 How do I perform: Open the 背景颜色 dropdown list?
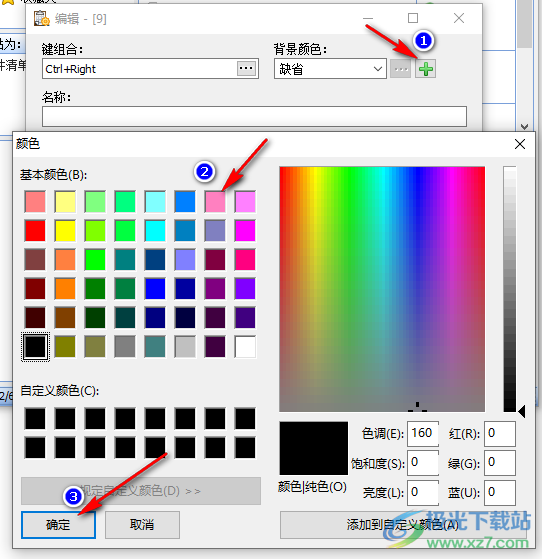point(330,69)
